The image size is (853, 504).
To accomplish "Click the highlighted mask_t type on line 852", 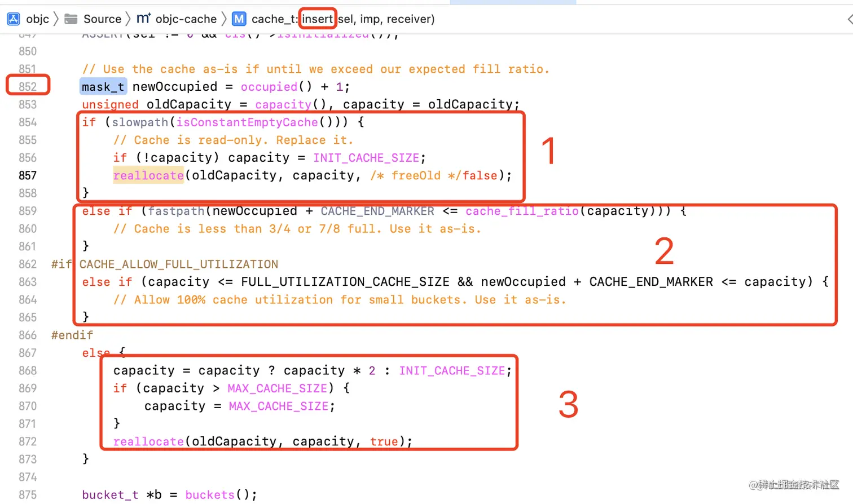I will 103,87.
